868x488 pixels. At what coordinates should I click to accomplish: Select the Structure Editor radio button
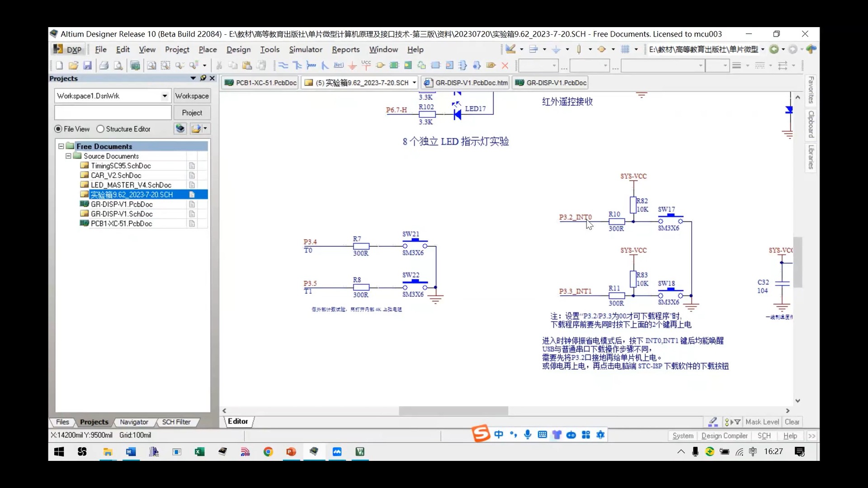100,129
